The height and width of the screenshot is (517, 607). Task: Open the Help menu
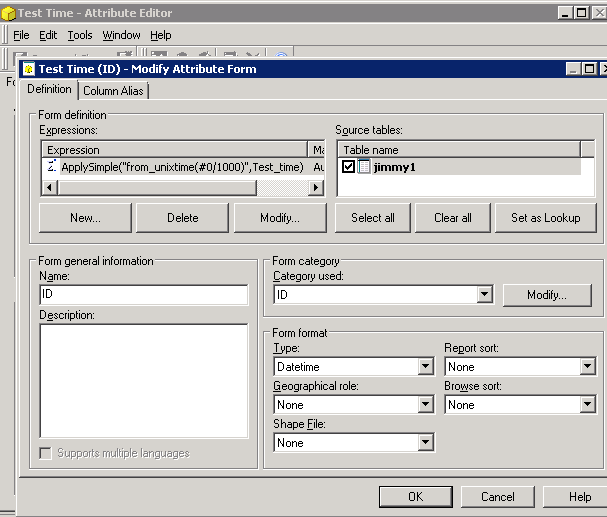tap(161, 35)
